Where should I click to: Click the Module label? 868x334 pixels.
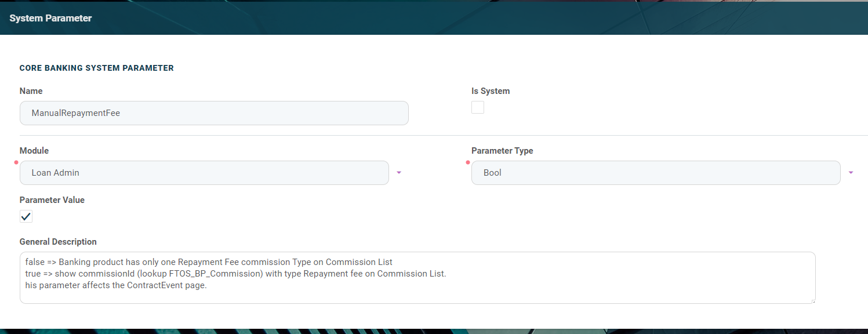(x=34, y=151)
